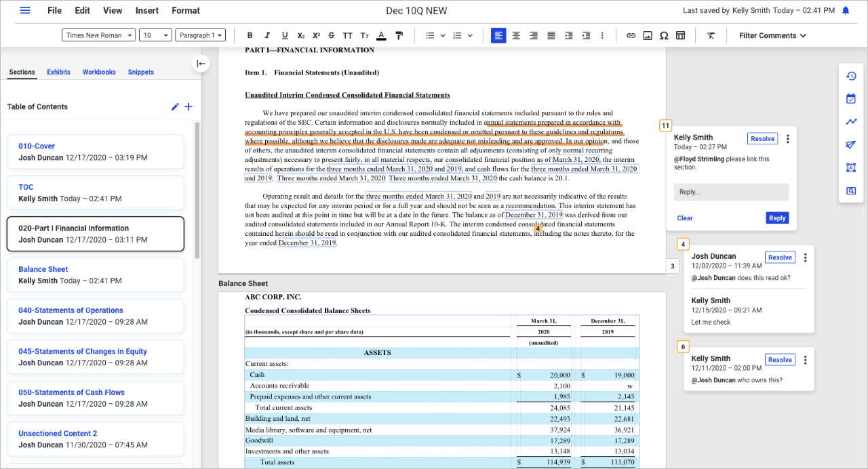This screenshot has height=469, width=868.
Task: Clear text formatting
Action: pos(711,35)
